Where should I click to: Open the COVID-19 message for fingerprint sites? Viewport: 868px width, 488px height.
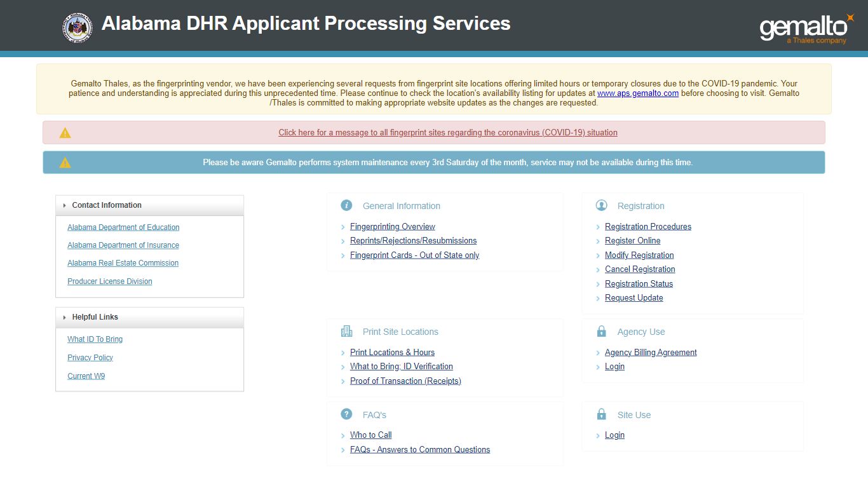pos(448,133)
